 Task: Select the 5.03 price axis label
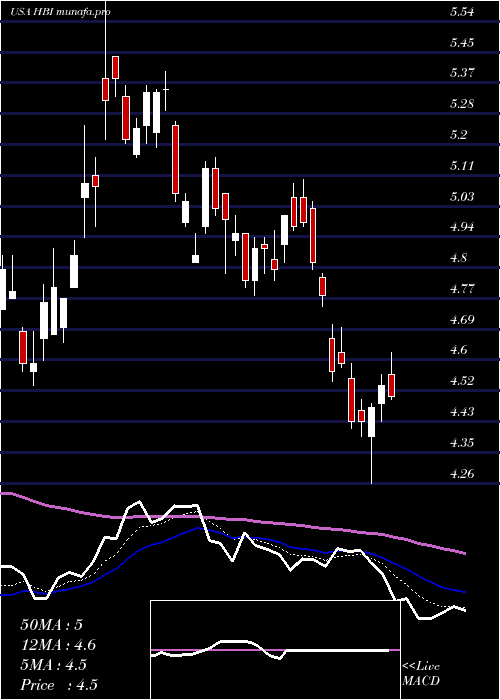pos(462,196)
